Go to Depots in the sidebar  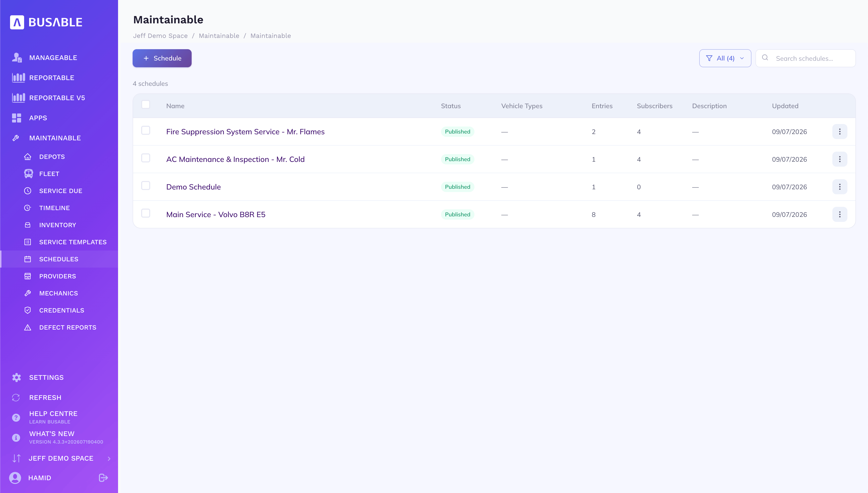(52, 157)
